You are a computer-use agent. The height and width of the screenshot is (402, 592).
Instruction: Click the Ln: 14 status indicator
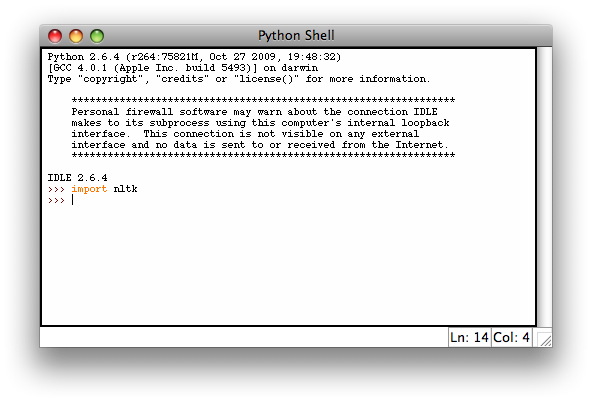[469, 337]
